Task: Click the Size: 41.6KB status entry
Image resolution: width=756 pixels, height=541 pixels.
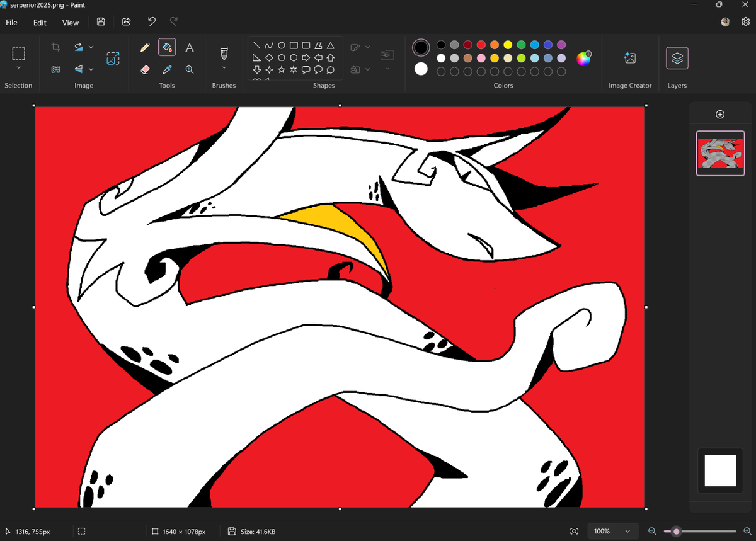Action: click(x=252, y=532)
